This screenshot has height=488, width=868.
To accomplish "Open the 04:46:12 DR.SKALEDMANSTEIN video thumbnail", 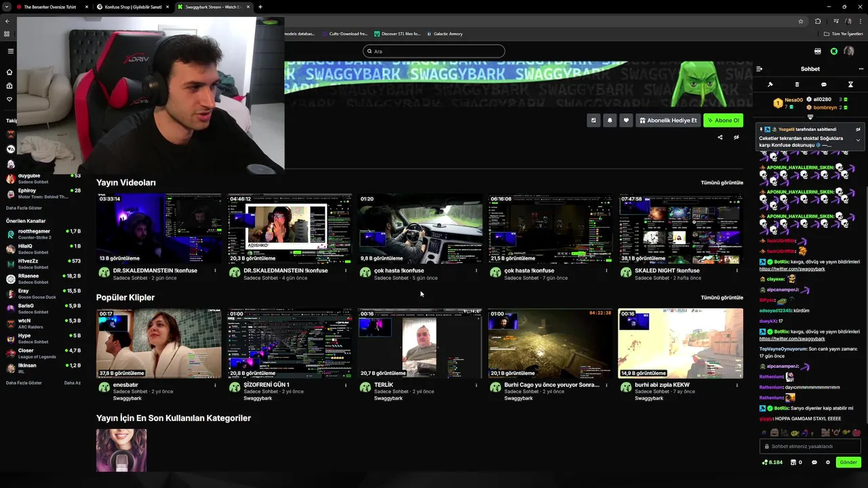I will point(290,228).
